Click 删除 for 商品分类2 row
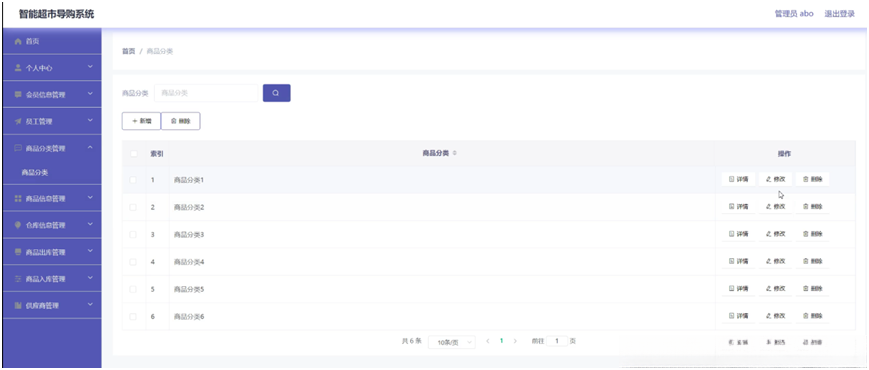 (812, 207)
